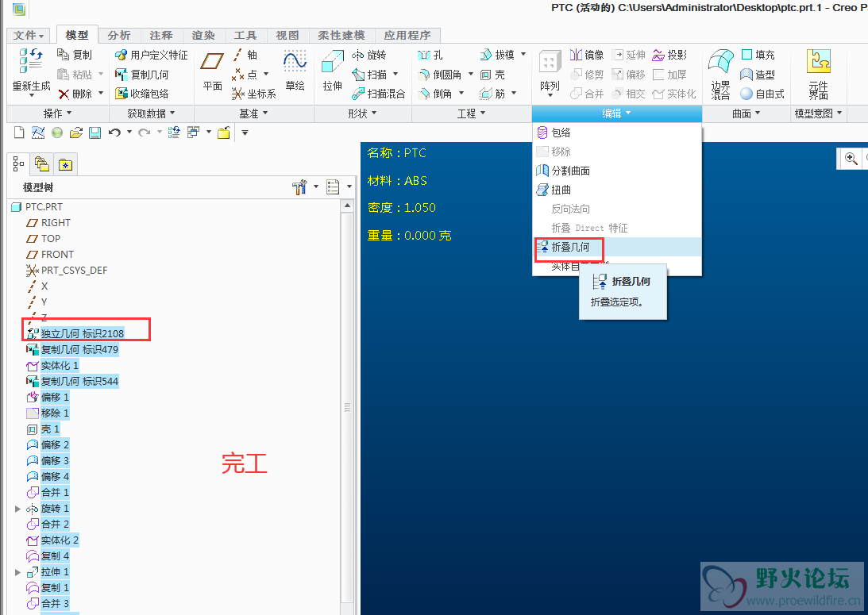The width and height of the screenshot is (868, 615).
Task: Click the Mirror (镜像) tool
Action: coord(587,55)
